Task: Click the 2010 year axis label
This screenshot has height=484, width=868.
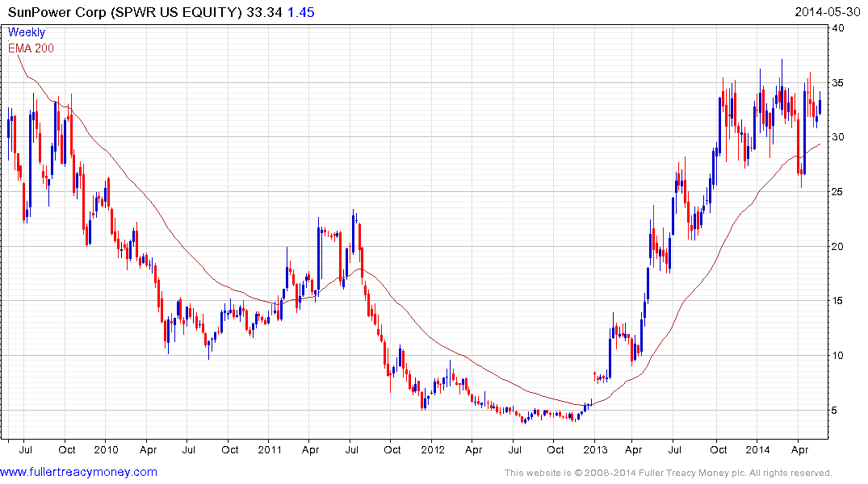Action: (106, 449)
